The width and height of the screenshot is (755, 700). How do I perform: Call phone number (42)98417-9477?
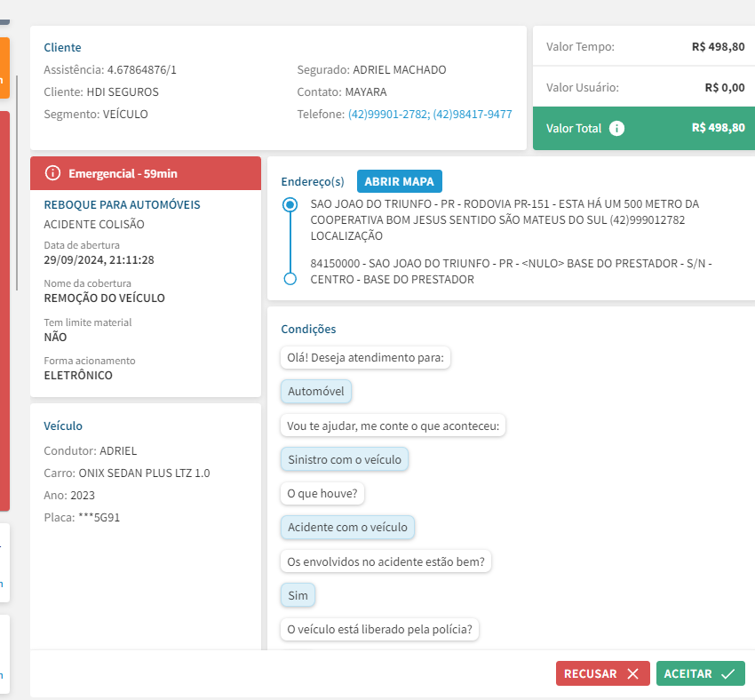click(473, 115)
